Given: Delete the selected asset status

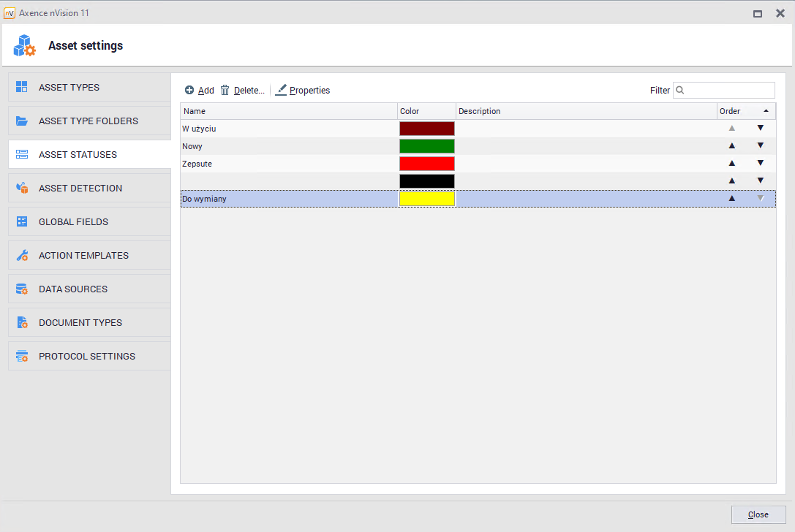Looking at the screenshot, I should [x=242, y=91].
